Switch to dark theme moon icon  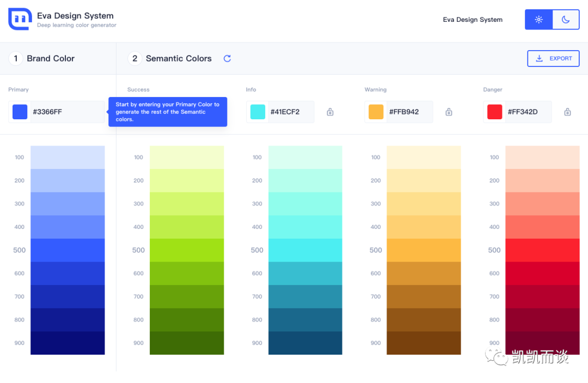click(566, 20)
